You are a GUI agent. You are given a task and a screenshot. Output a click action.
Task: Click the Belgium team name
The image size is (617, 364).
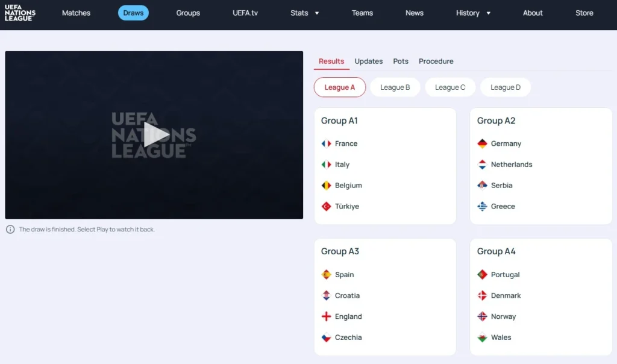(348, 186)
